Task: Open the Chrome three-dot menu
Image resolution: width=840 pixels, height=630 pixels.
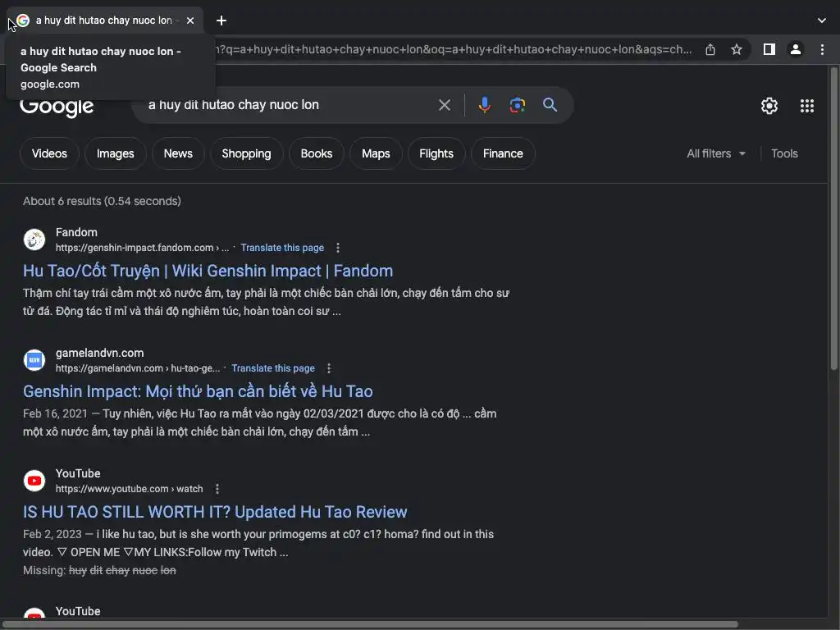Action: [x=822, y=49]
